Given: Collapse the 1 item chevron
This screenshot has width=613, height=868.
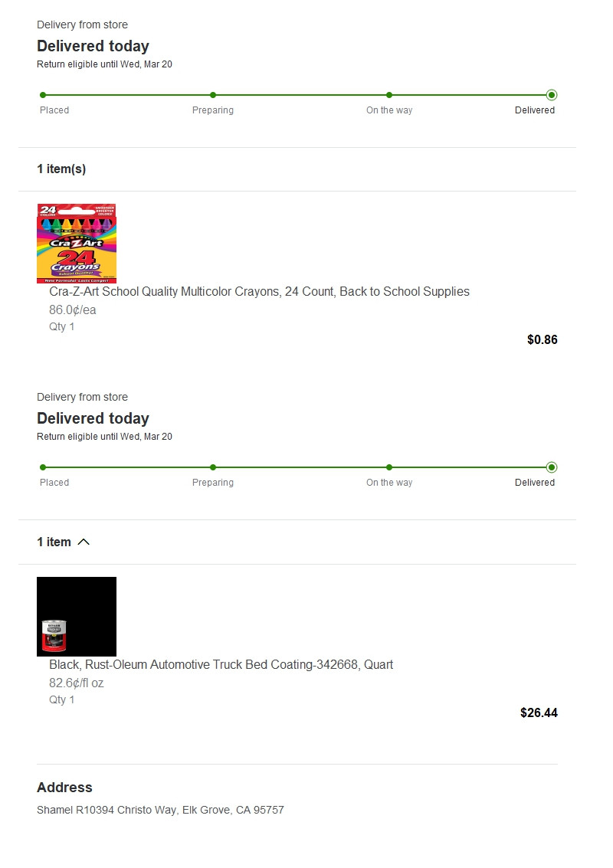Looking at the screenshot, I should (84, 542).
